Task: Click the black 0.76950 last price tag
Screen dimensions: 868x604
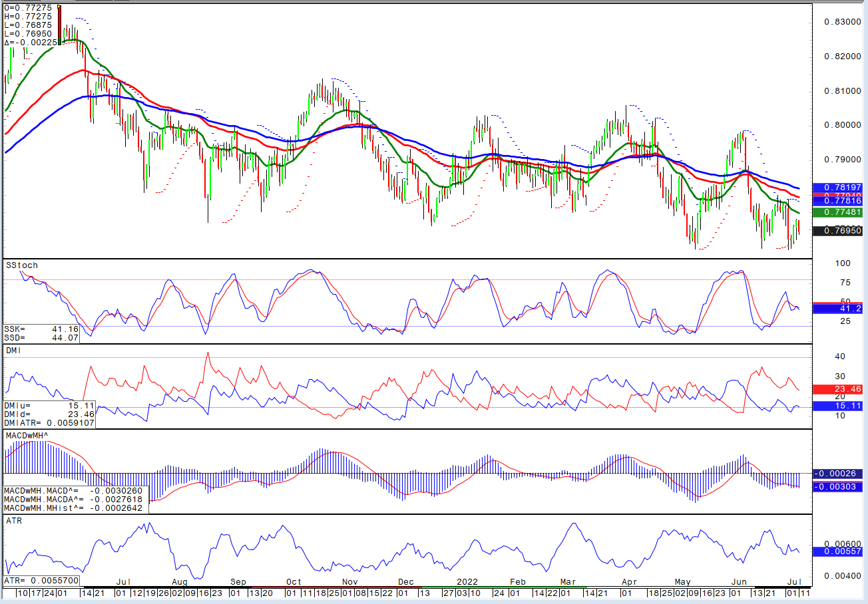Action: pos(839,231)
